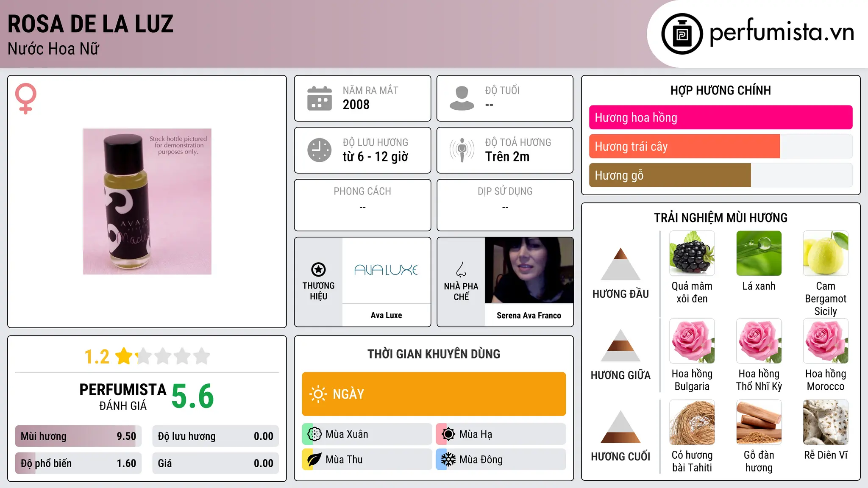Click the sillage icon beside Độ toả hương
Image resolution: width=868 pixels, height=488 pixels.
(462, 150)
